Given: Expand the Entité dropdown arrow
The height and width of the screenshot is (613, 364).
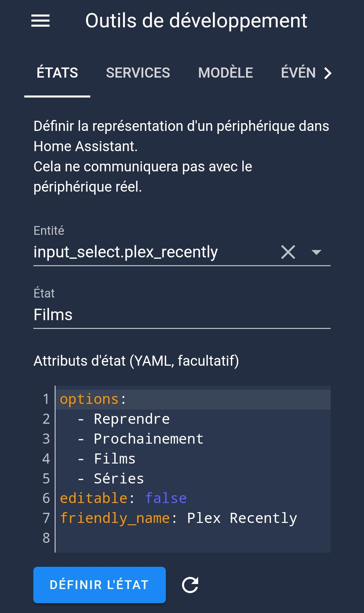Looking at the screenshot, I should point(316,252).
